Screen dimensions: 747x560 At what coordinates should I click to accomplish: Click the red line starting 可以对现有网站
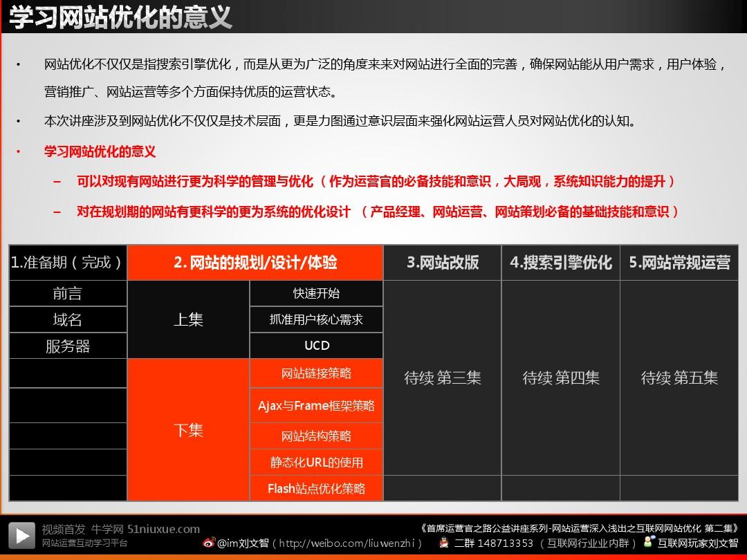click(376, 181)
